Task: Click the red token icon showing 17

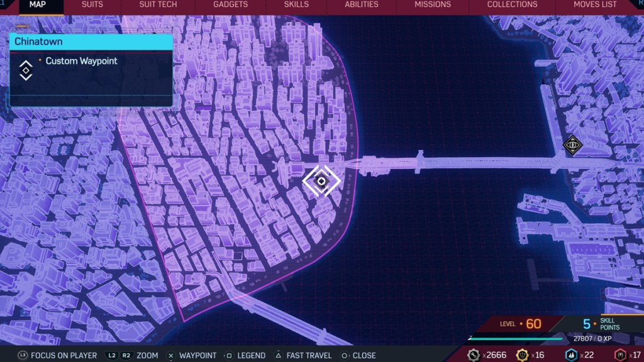Action: click(x=620, y=355)
